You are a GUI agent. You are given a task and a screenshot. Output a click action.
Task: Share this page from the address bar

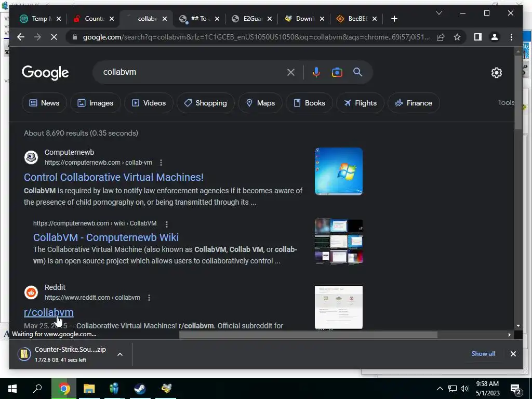click(441, 37)
